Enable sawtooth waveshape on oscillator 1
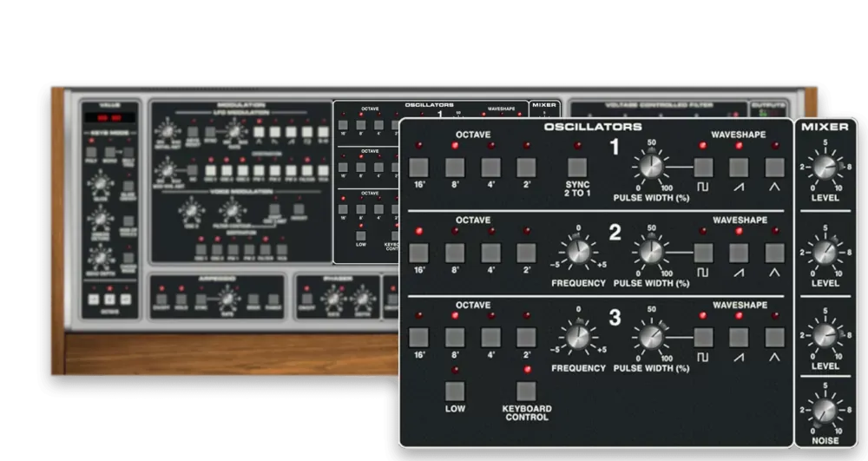 (x=739, y=168)
